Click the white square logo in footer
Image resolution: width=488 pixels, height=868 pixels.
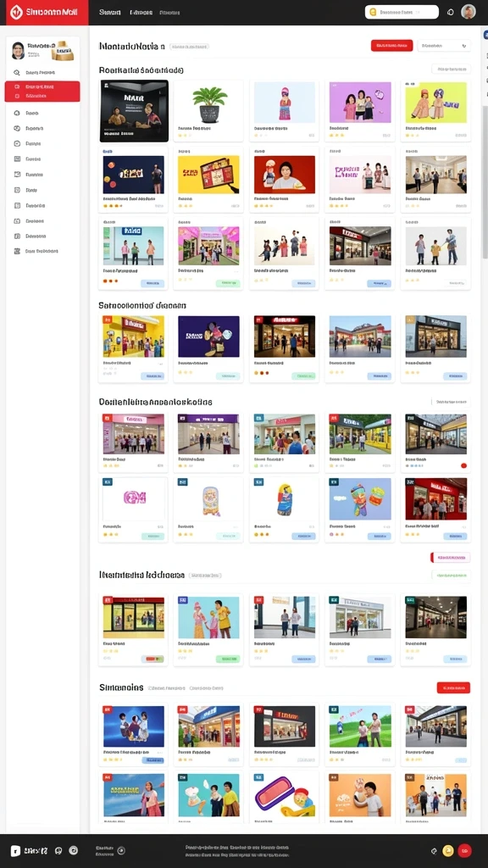point(15,851)
